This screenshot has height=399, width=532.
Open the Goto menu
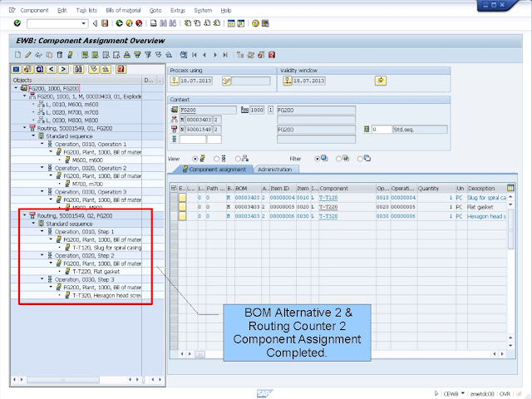[x=155, y=10]
